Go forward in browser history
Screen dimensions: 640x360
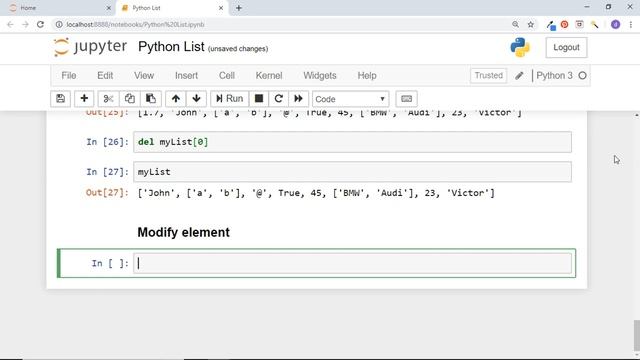click(x=25, y=24)
